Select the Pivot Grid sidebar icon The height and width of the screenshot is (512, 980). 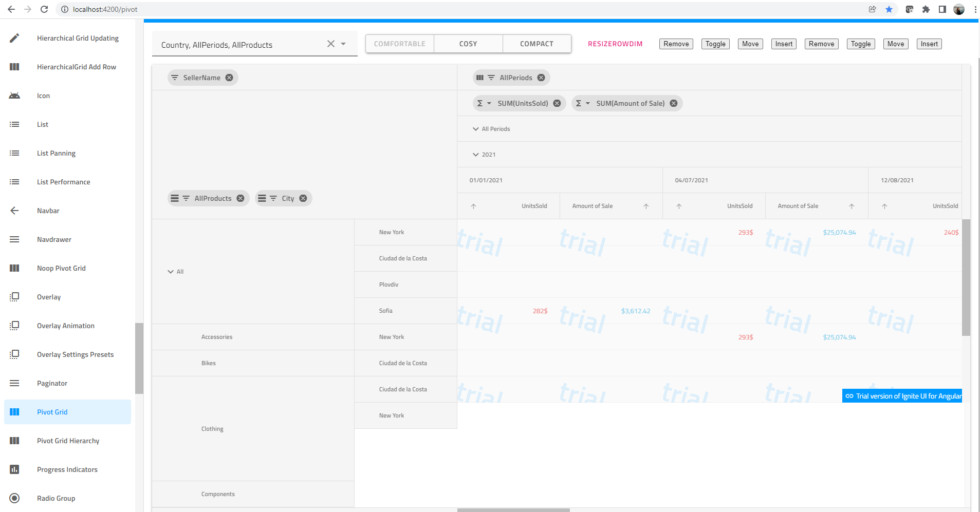(x=14, y=411)
